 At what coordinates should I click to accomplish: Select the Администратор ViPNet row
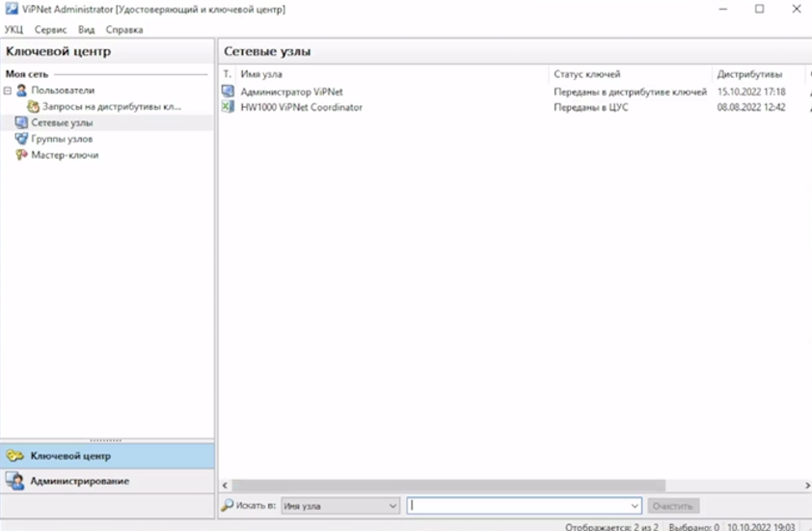[515, 92]
